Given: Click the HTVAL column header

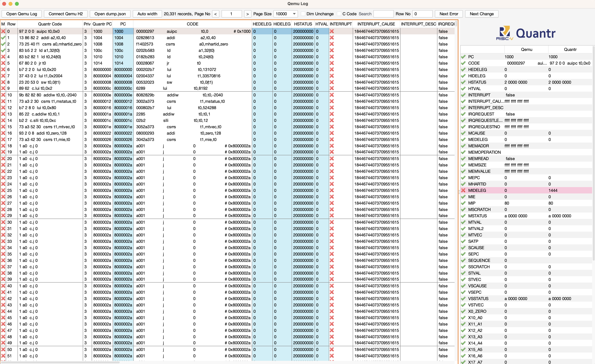Looking at the screenshot, I should (321, 24).
